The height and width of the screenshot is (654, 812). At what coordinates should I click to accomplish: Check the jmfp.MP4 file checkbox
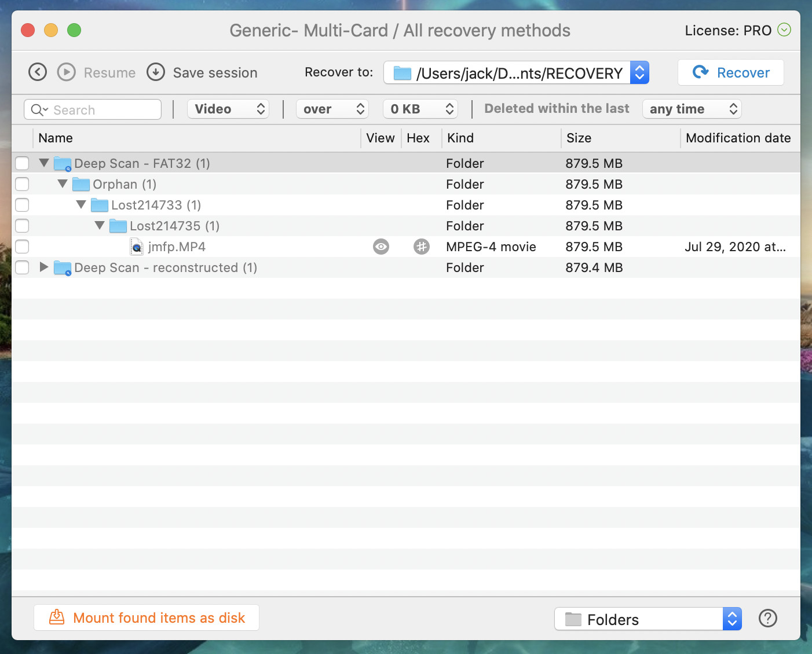22,247
